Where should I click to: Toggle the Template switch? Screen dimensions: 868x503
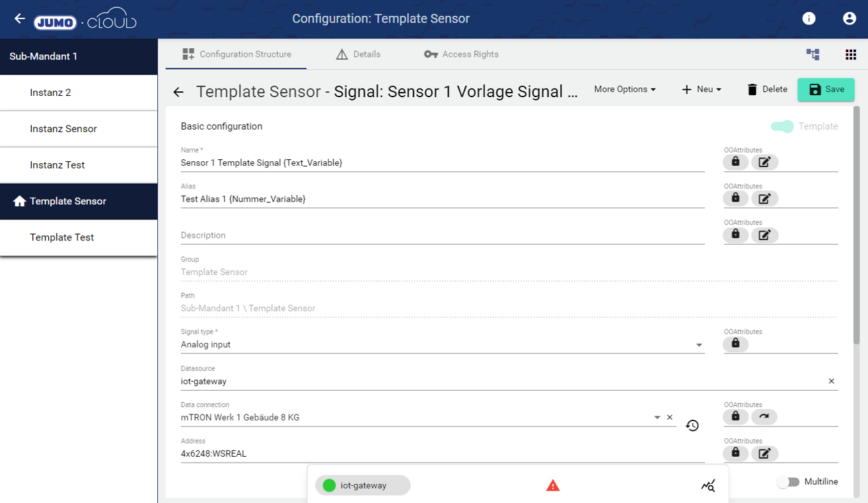(783, 126)
